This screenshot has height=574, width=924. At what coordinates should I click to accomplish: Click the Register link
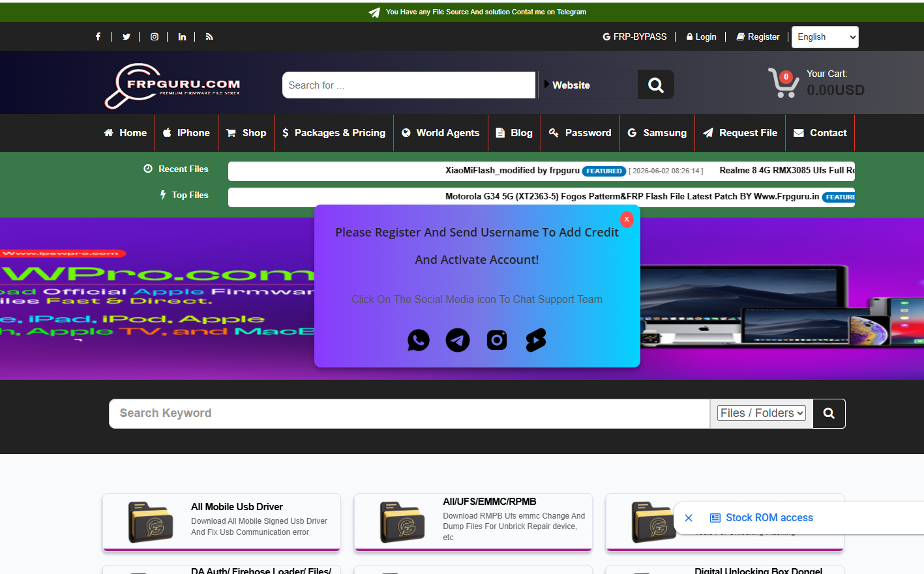758,37
